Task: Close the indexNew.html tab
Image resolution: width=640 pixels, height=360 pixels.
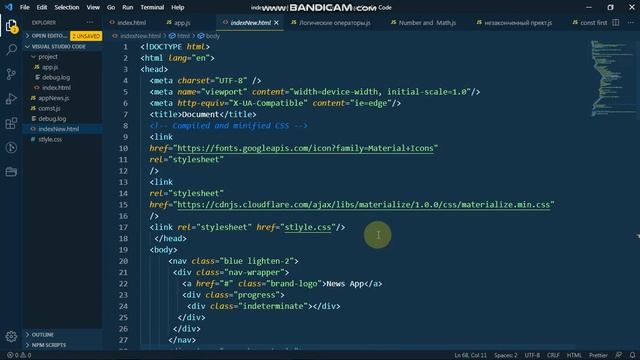Action: pyautogui.click(x=276, y=23)
